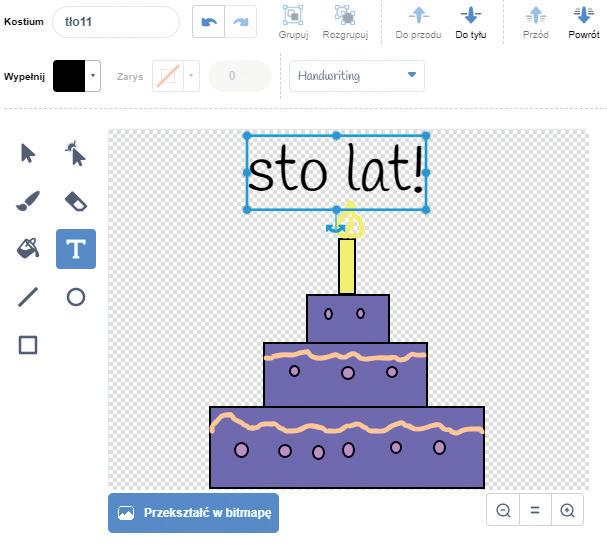Screen dimensions: 607x558
Task: Choose the Eraser tool
Action: point(76,201)
